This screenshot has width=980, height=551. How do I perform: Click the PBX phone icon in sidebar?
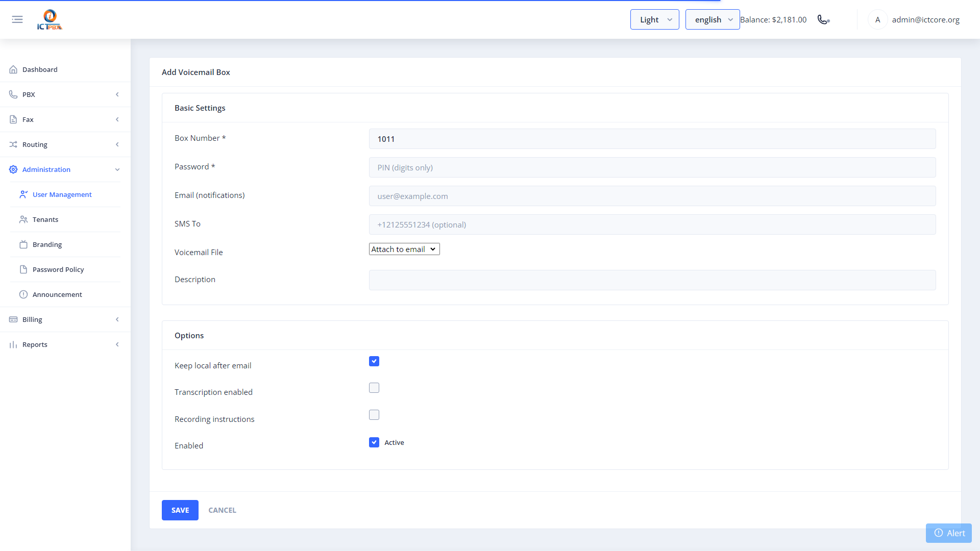coord(13,94)
